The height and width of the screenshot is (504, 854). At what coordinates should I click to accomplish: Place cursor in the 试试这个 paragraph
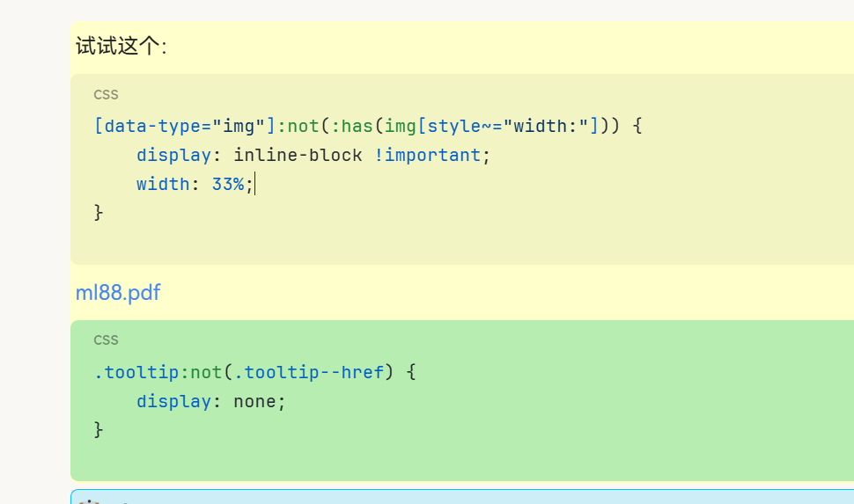coord(121,47)
